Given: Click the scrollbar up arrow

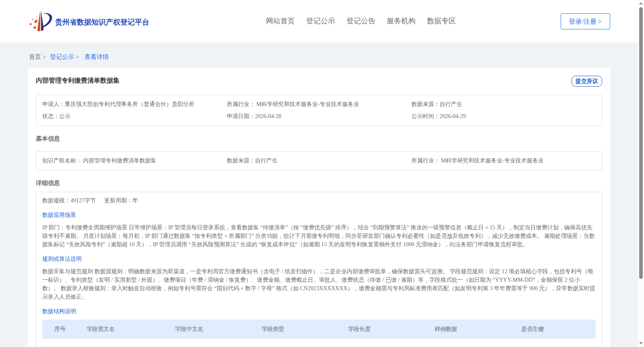Looking at the screenshot, I should point(641,3).
